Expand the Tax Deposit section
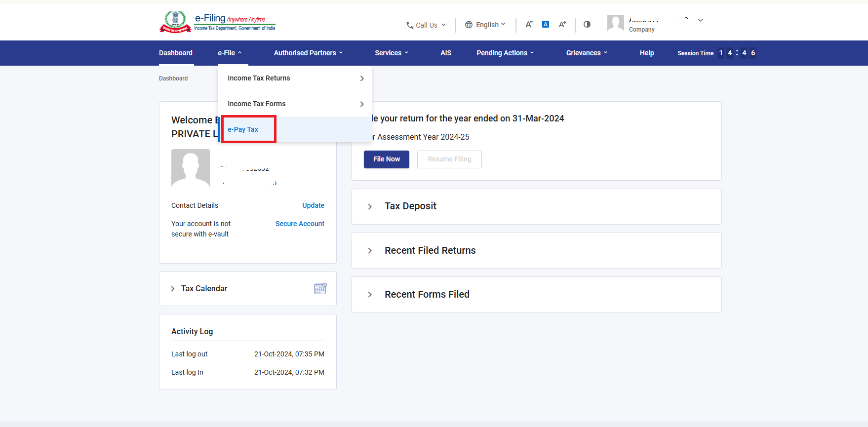868x427 pixels. (x=537, y=206)
